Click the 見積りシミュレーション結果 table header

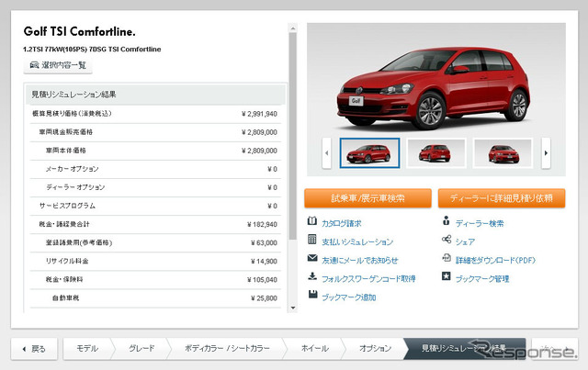pos(155,95)
